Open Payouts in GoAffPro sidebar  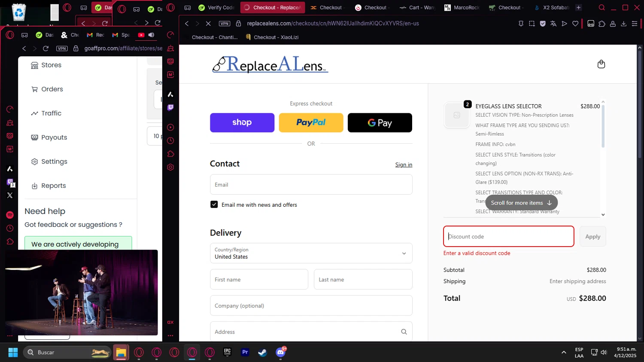point(49,137)
